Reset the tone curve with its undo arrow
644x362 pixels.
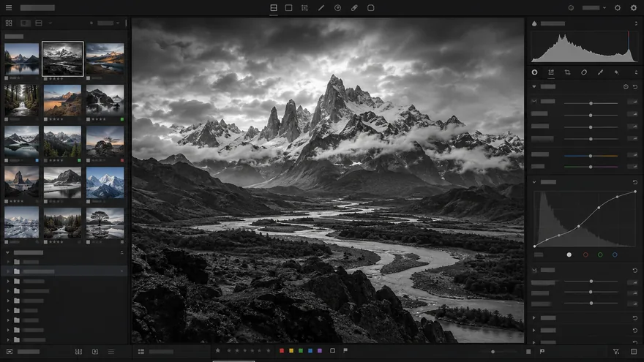point(635,182)
